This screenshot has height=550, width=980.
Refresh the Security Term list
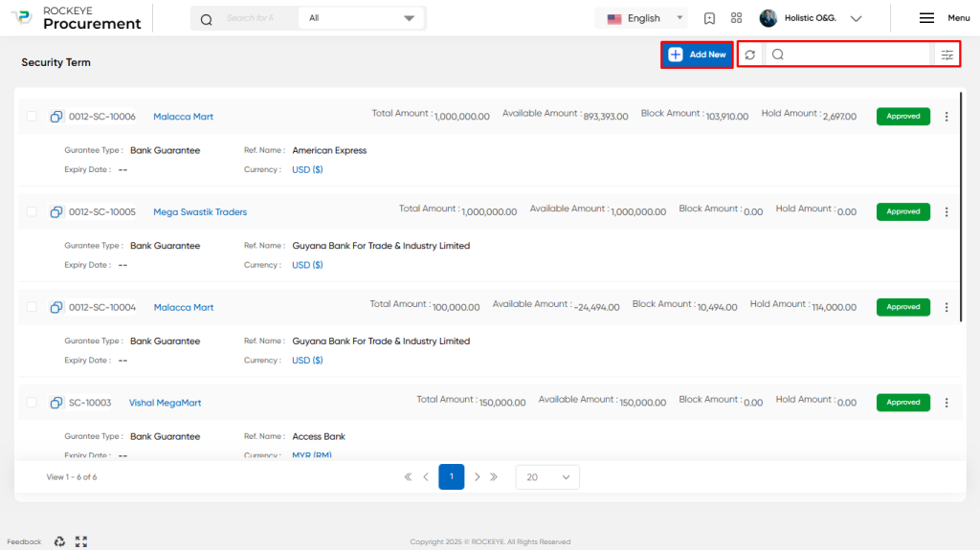pos(750,55)
